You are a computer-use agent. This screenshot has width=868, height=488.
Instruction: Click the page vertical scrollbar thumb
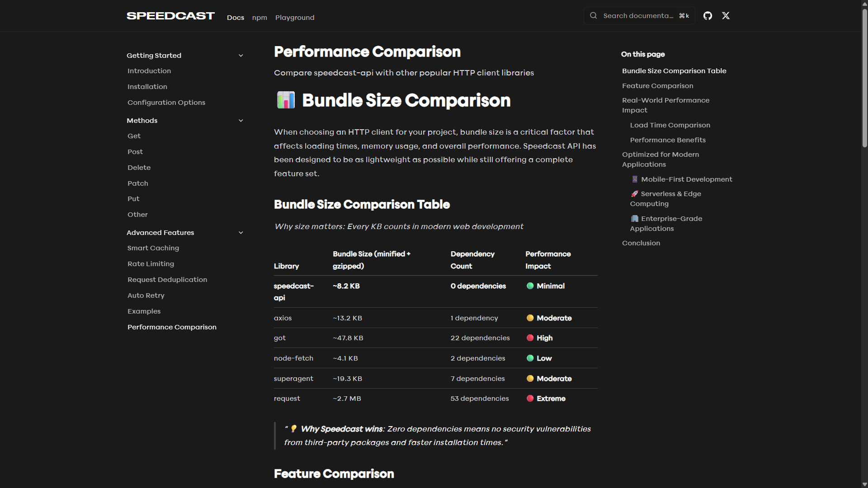(864, 77)
